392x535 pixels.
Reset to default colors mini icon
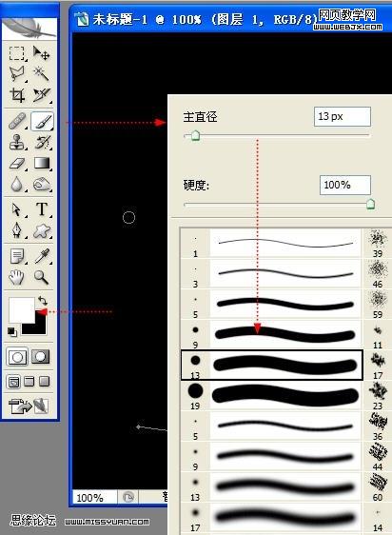coord(12,331)
